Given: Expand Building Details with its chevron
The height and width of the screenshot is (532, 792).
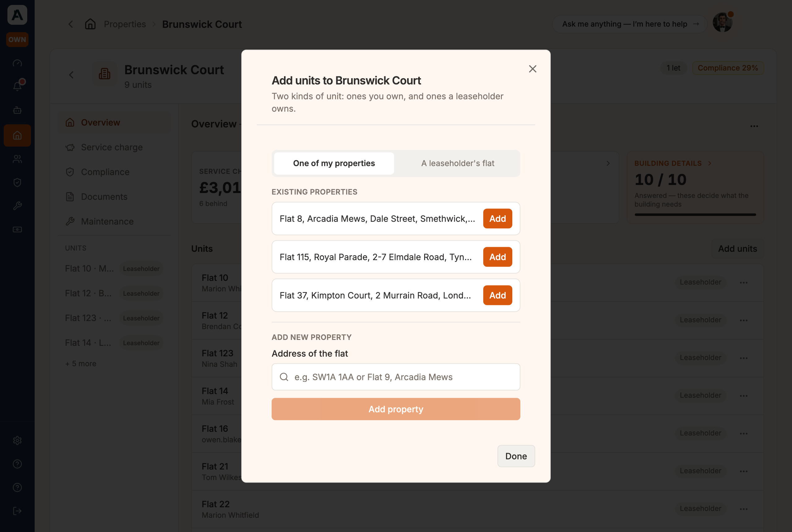Looking at the screenshot, I should (x=709, y=163).
